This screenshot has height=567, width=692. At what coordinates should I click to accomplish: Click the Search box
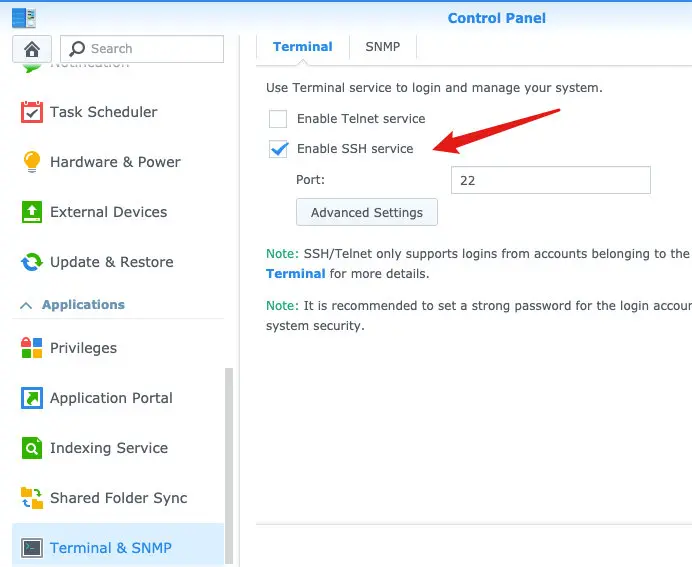pyautogui.click(x=142, y=49)
